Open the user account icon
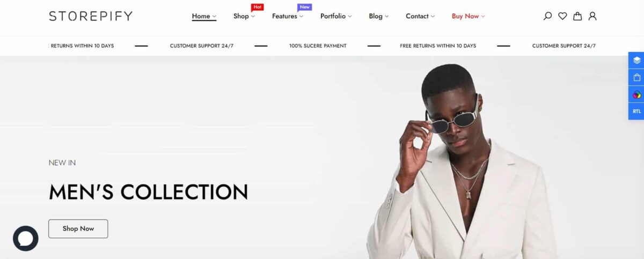 pyautogui.click(x=592, y=16)
